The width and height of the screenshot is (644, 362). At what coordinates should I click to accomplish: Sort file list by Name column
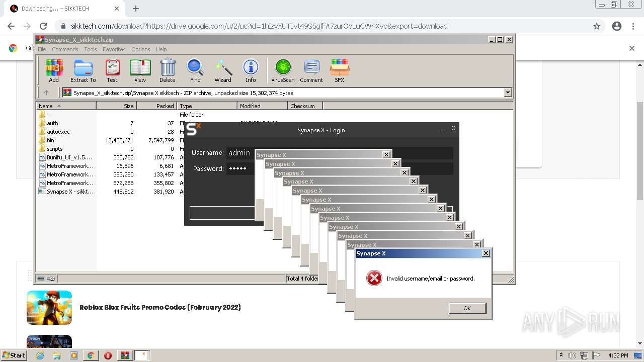66,106
